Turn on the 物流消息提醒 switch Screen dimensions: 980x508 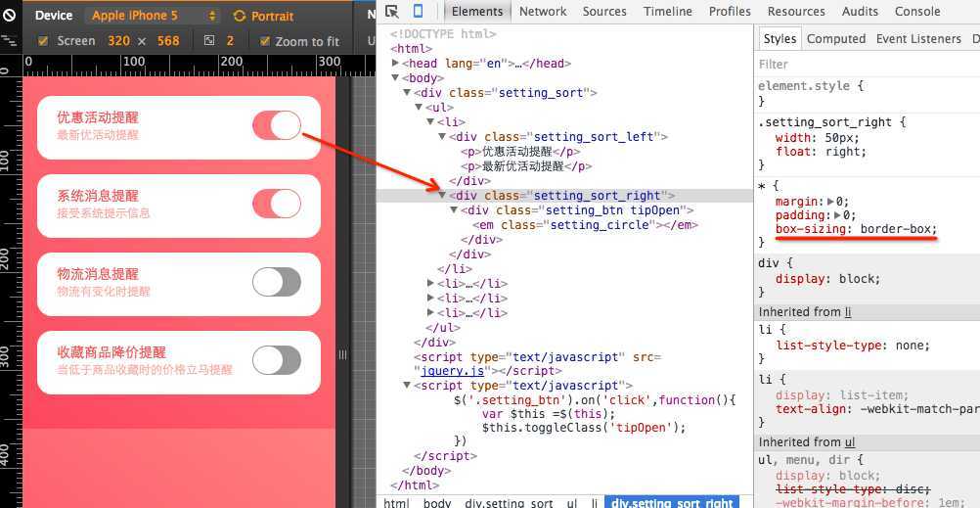pos(276,282)
